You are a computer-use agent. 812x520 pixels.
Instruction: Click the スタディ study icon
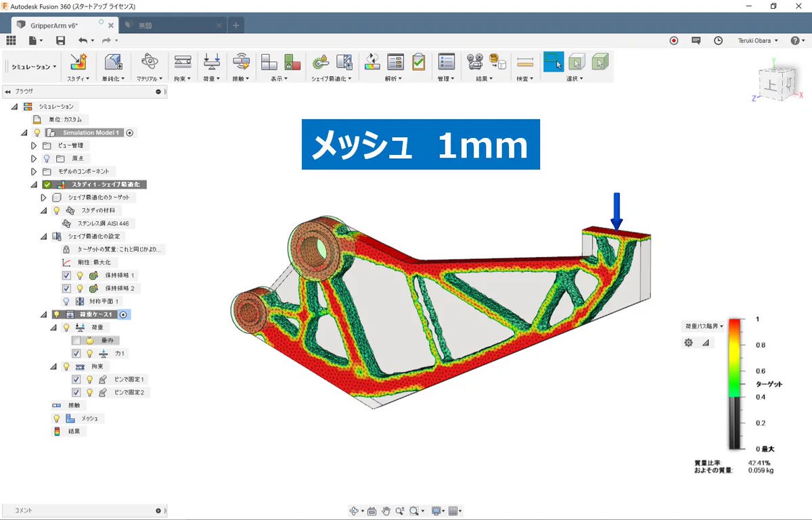coord(78,63)
